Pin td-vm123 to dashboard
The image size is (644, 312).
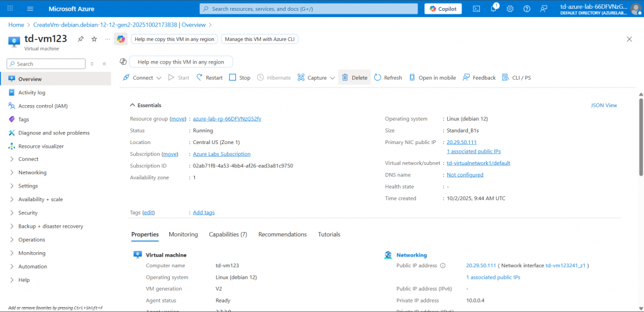[x=80, y=39]
